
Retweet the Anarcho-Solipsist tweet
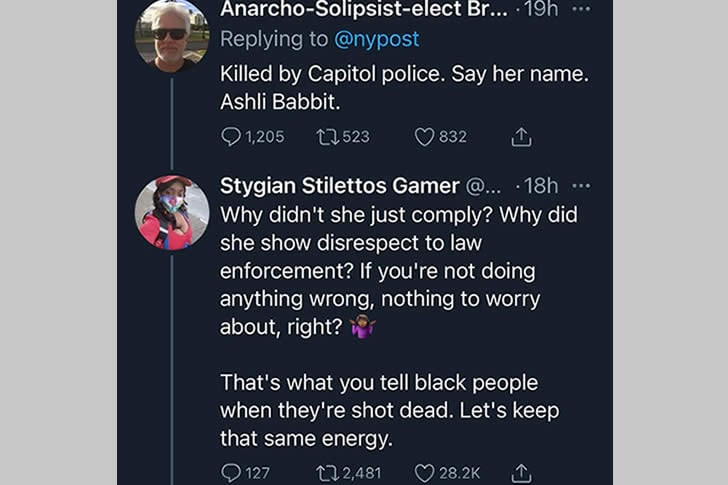pyautogui.click(x=328, y=136)
